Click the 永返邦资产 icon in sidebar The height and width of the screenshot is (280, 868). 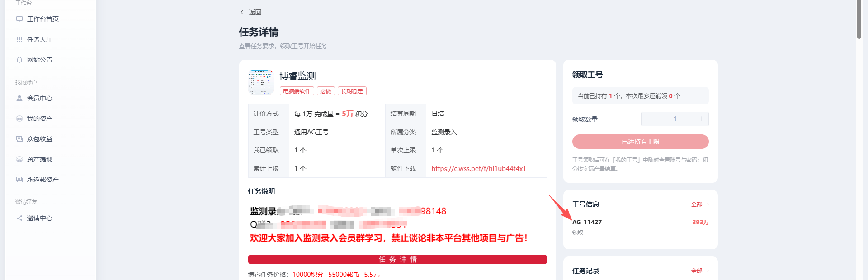pos(19,180)
